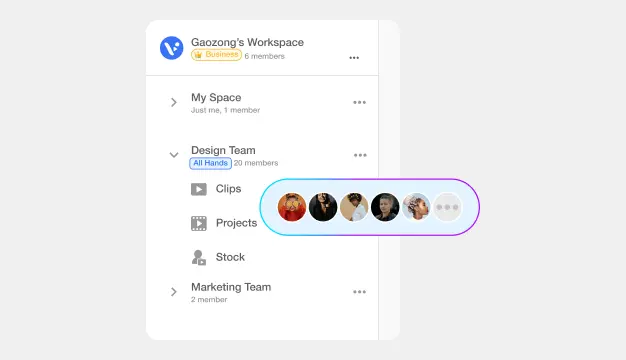Click the Clips play icon
This screenshot has width=626, height=360.
point(199,189)
